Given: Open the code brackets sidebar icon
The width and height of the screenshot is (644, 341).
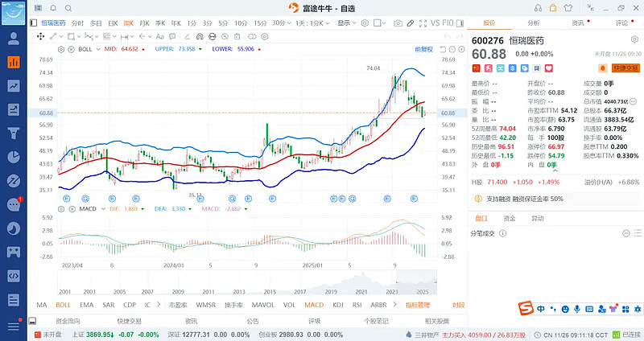Looking at the screenshot, I should point(14,276).
